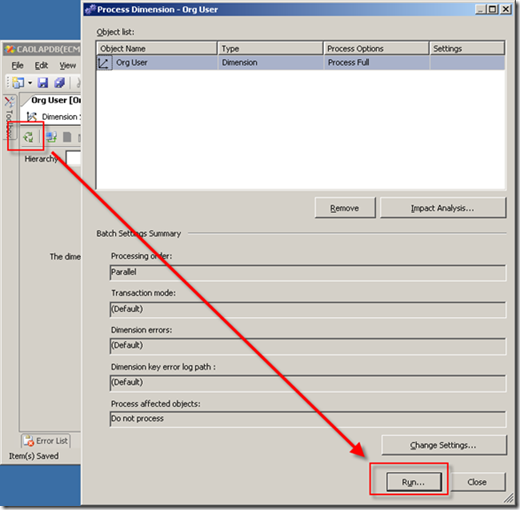Click the green Process dimension icon
Screen dimensions: 520x510
(x=28, y=137)
